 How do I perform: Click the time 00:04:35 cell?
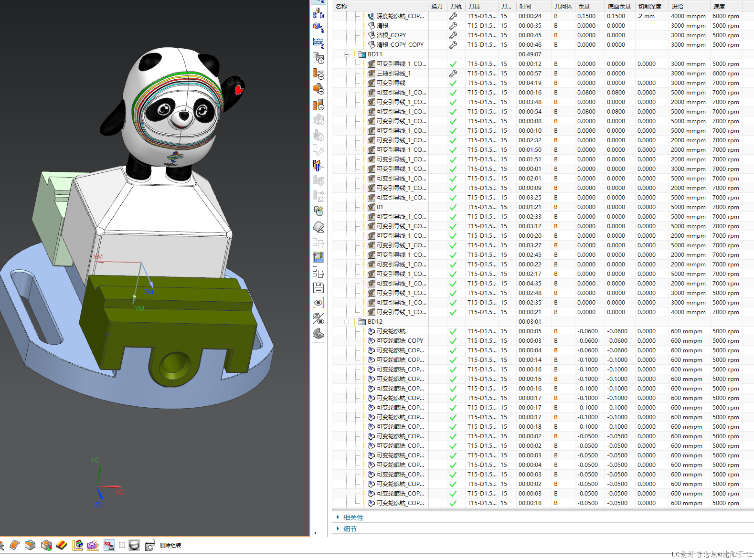pyautogui.click(x=530, y=284)
